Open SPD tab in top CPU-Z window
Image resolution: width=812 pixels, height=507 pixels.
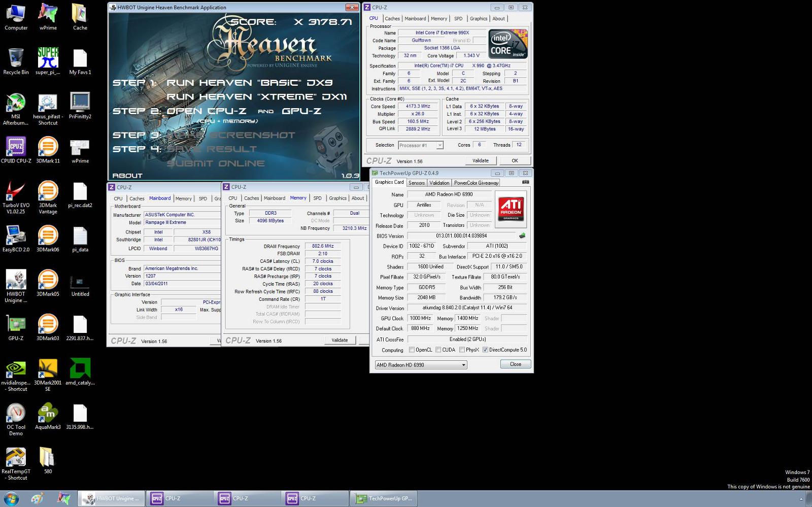click(x=458, y=19)
